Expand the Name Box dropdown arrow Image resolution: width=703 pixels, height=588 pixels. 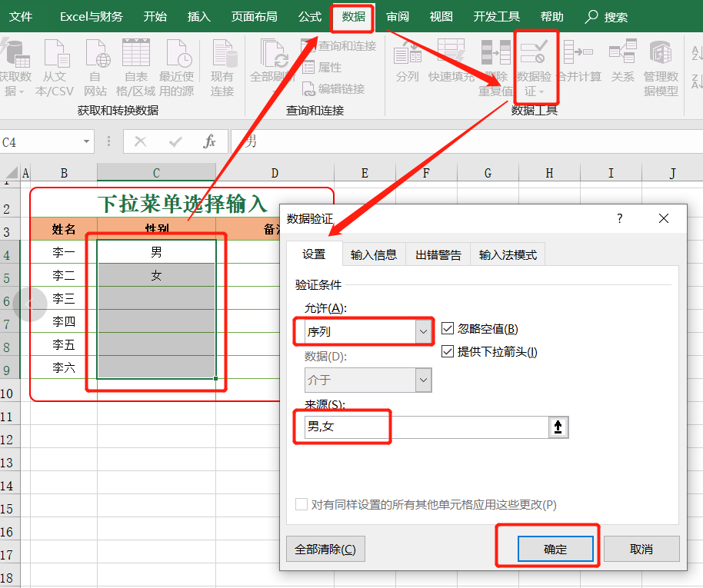(87, 141)
